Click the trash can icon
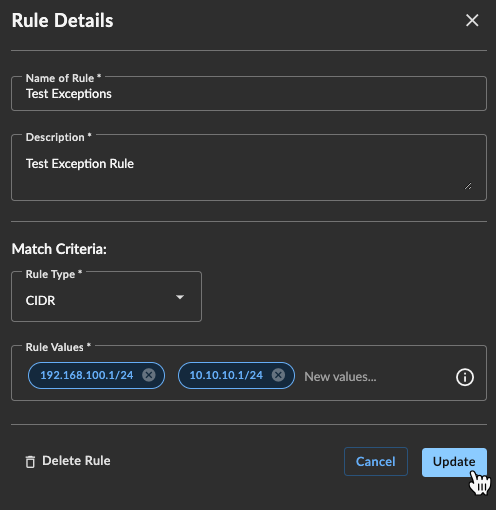Viewport: 496px width, 510px height. pos(30,462)
